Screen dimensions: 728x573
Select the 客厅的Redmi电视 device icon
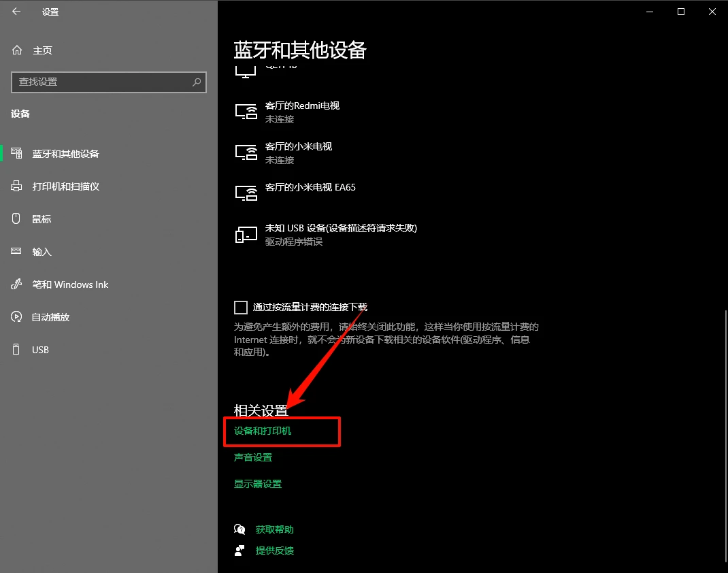pos(246,112)
